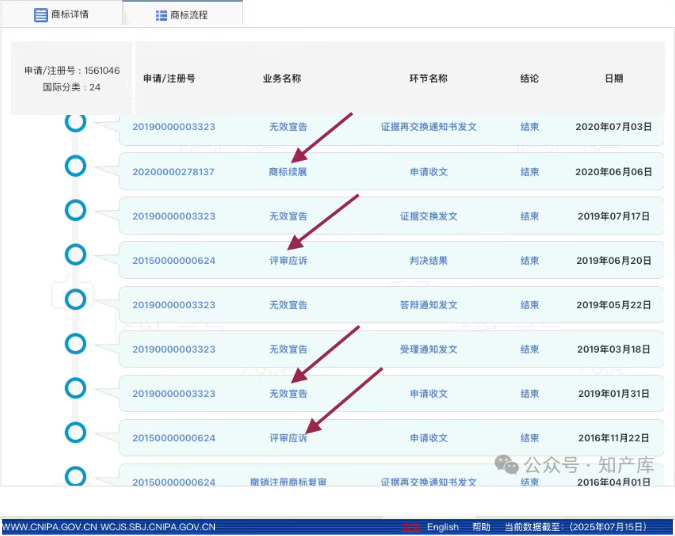Viewport: 675px width, 536px height.
Task: Select timeline circle for 2016年11月22日 row
Action: 75,432
